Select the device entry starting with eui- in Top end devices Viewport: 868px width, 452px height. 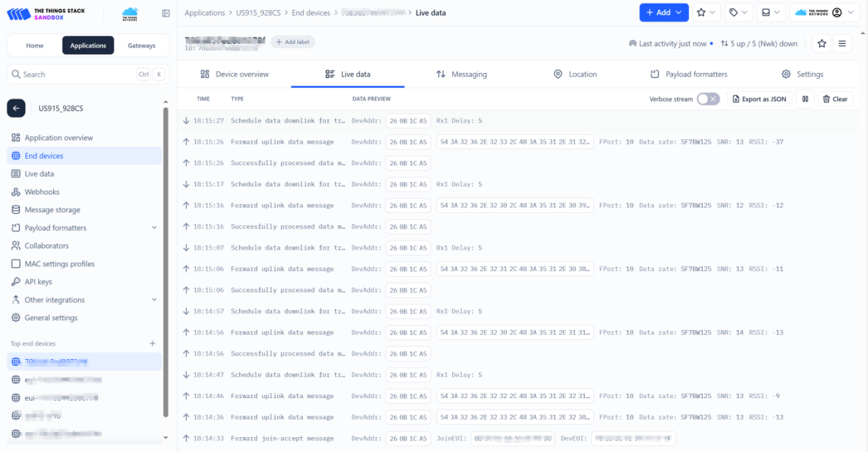coord(84,398)
